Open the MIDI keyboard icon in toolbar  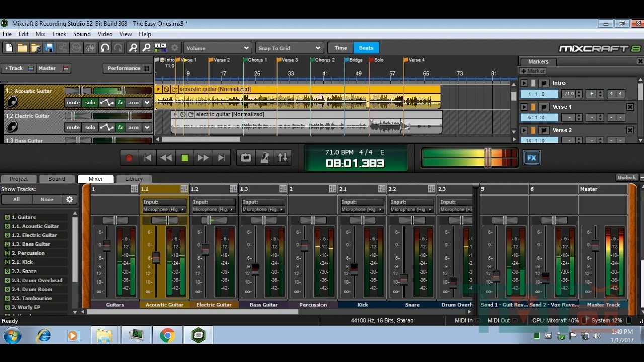tap(160, 48)
